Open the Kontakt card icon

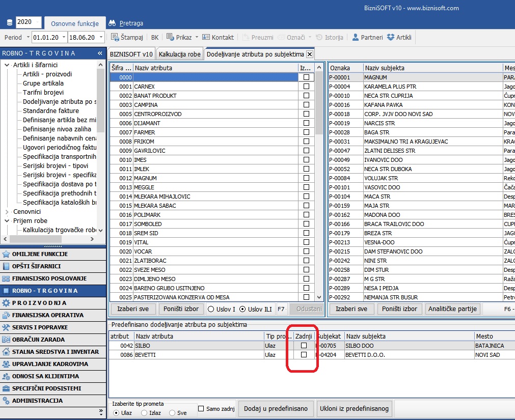tap(206, 37)
